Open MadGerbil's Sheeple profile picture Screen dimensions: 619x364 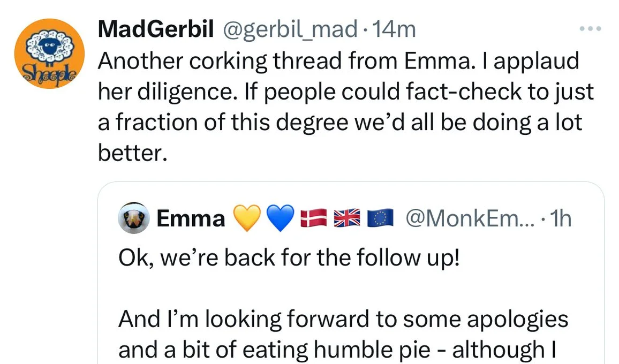coord(49,54)
